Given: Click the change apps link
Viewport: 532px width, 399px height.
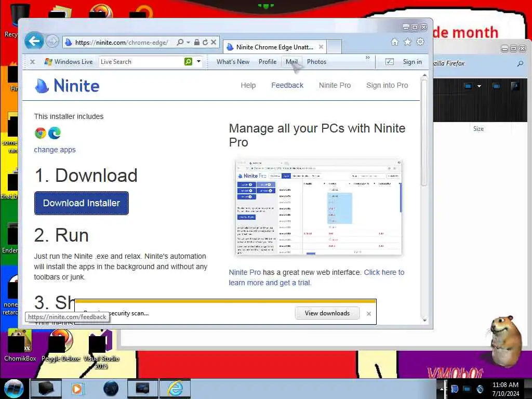Looking at the screenshot, I should point(55,150).
